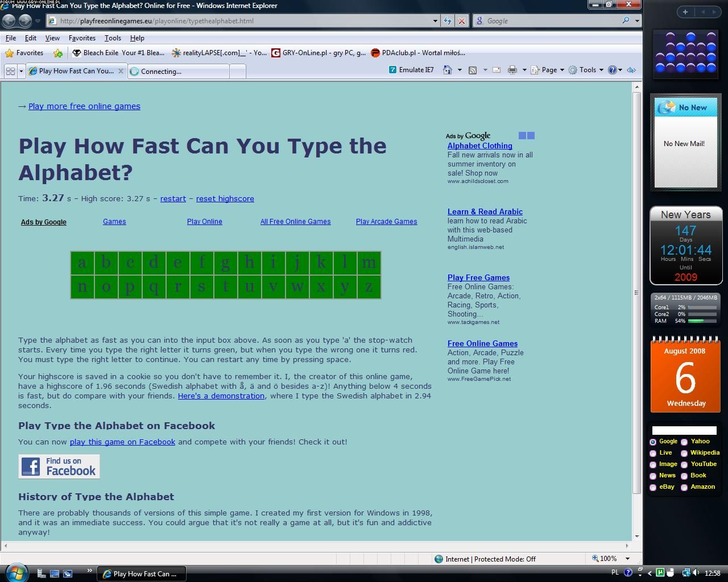Click the sidebar add gadget plus button
Screen dimensions: 728x582
pyautogui.click(x=685, y=12)
